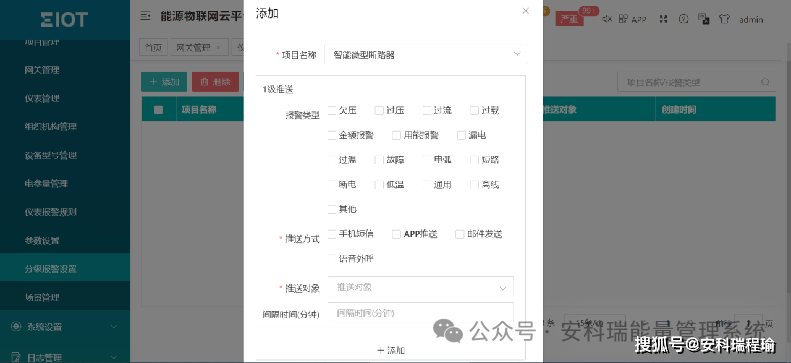791x363 pixels.
Task: Click system settings gear icon in sidebar
Action: pyautogui.click(x=16, y=326)
